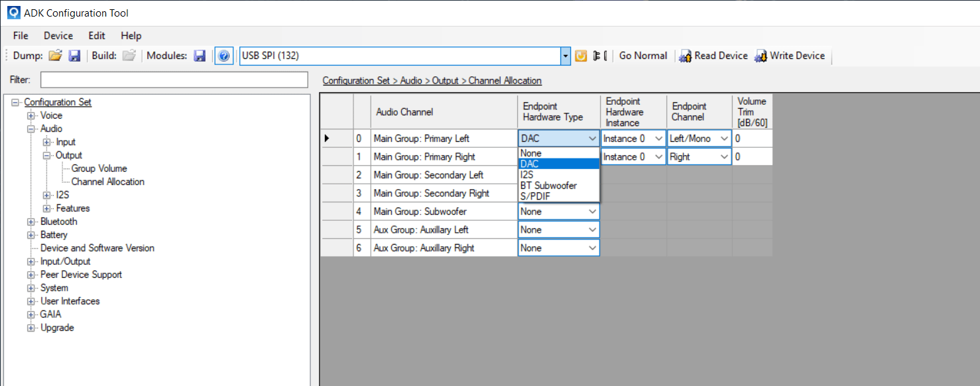Expand the User Interfaces tree node
Viewport: 980px width, 386px height.
coord(31,301)
